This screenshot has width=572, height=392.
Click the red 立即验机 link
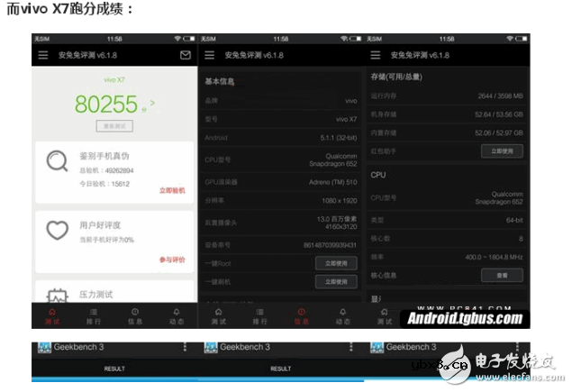pos(172,190)
